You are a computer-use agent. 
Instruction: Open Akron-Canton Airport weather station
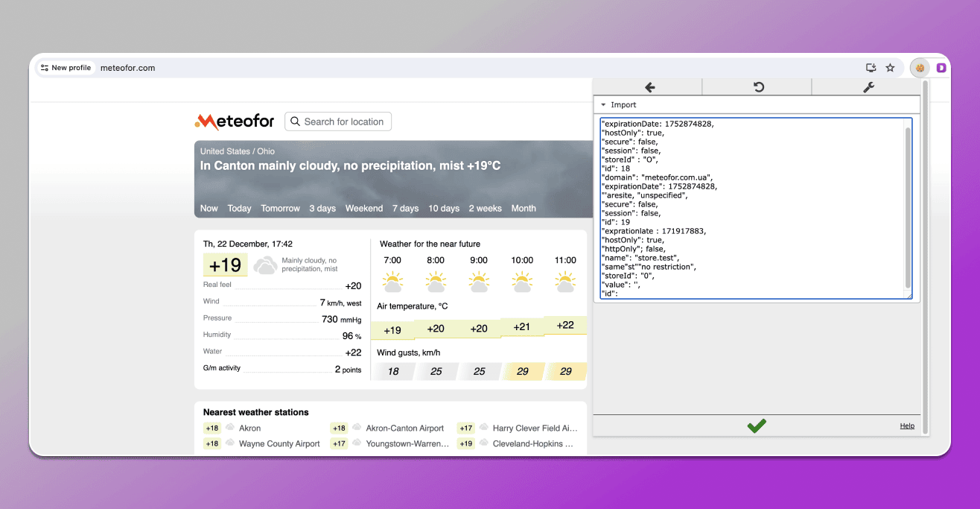click(x=405, y=429)
